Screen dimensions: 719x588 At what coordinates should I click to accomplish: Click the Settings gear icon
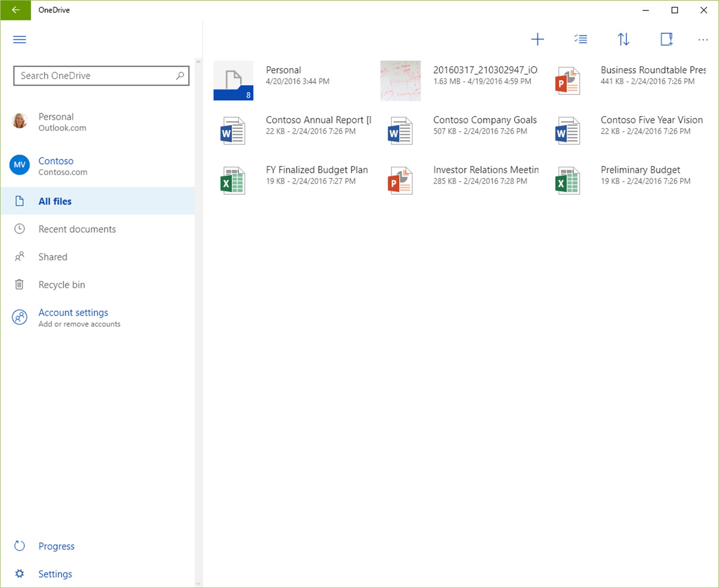coord(20,573)
